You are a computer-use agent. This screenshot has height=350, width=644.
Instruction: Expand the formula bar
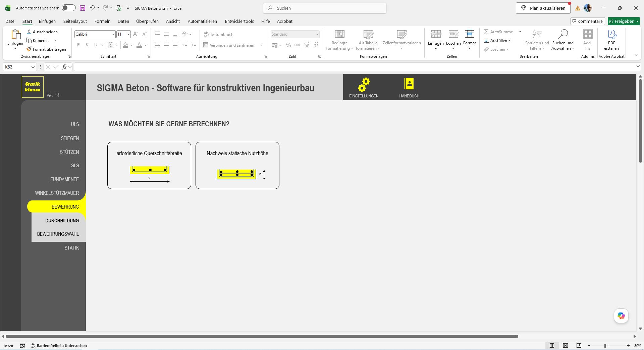point(638,67)
